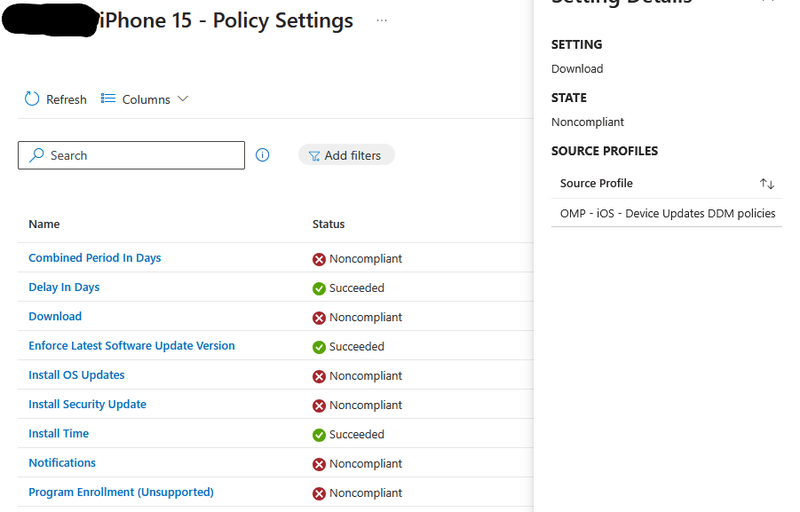Click the Add filters button
Screen dimensions: 800x512
click(346, 155)
